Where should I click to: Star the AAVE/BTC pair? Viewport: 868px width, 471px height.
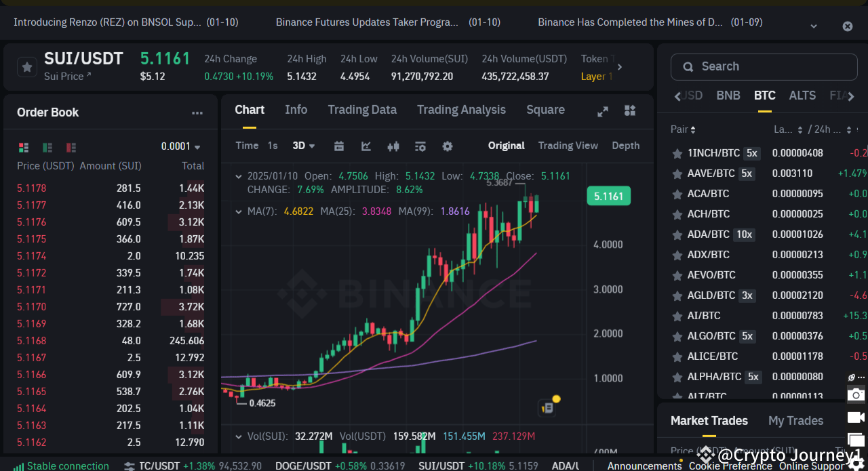676,173
